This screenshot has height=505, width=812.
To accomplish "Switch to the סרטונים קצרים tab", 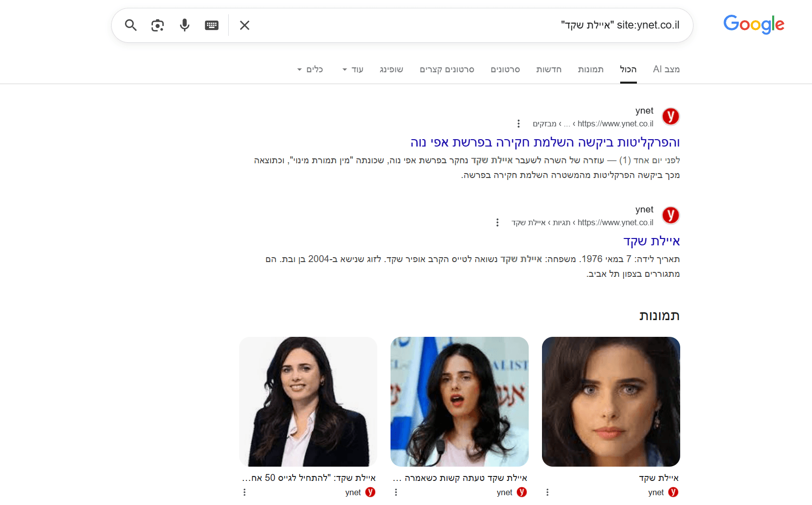I will coord(447,69).
